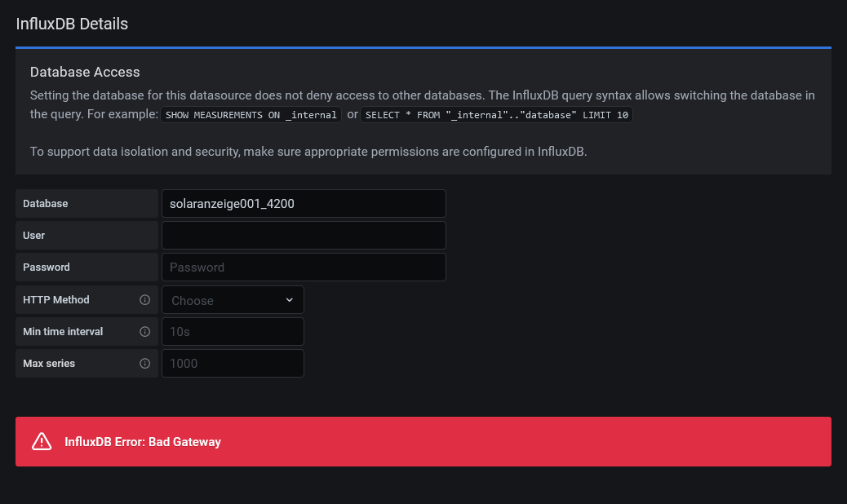Image resolution: width=847 pixels, height=504 pixels.
Task: Click the User field label
Action: (34, 236)
